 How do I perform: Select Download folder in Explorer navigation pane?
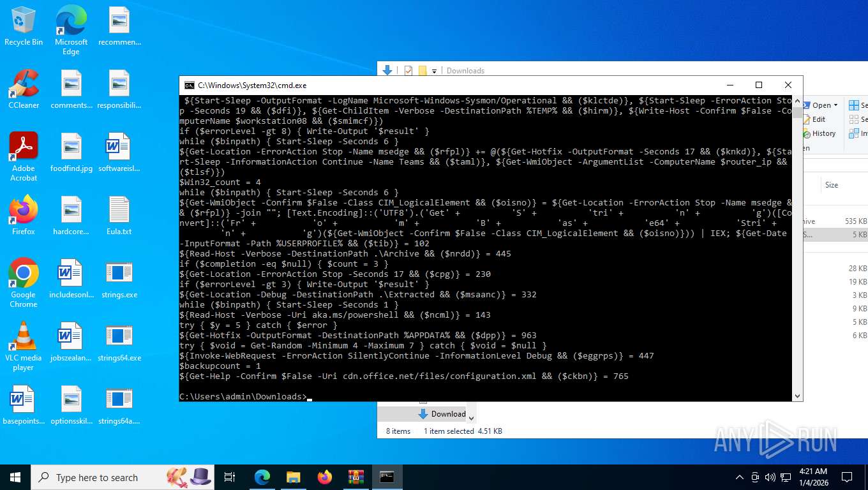coord(442,413)
